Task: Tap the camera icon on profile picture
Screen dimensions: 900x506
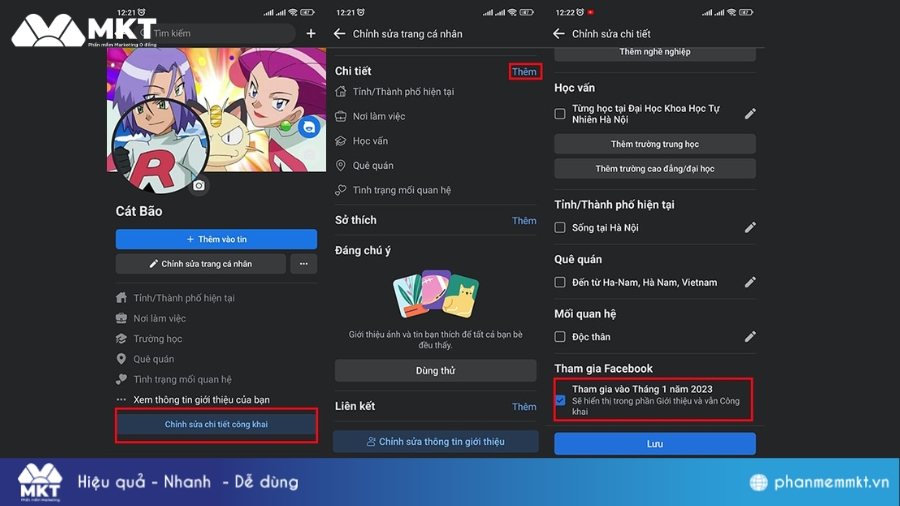Action: click(x=199, y=185)
